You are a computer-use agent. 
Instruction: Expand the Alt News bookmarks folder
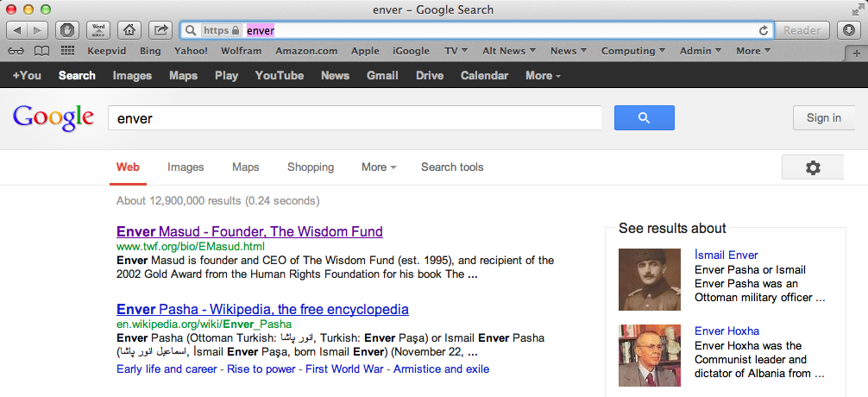(509, 51)
